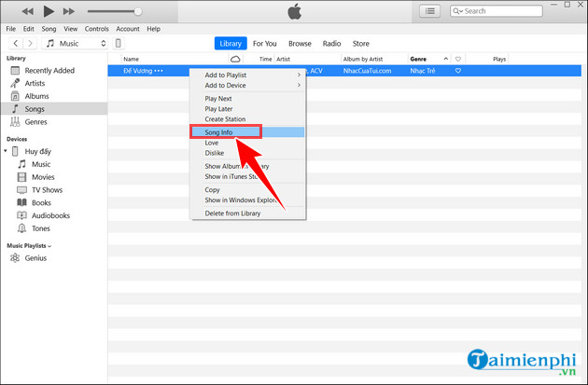This screenshot has height=385, width=588.
Task: Click the rewind playback button
Action: coord(28,11)
